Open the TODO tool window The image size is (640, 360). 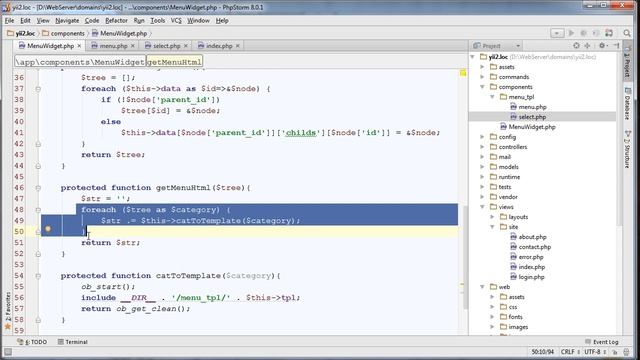click(x=32, y=342)
